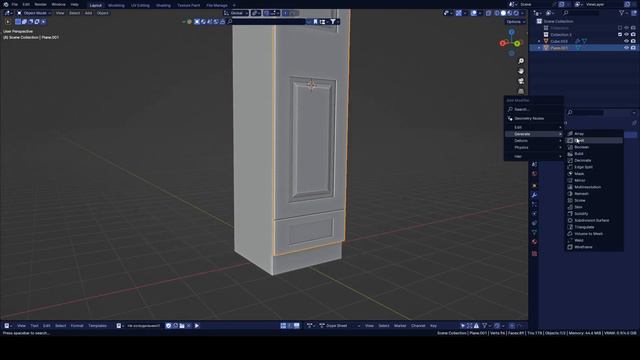Select wireframe shading mode
The width and height of the screenshot is (640, 360).
pos(497,13)
